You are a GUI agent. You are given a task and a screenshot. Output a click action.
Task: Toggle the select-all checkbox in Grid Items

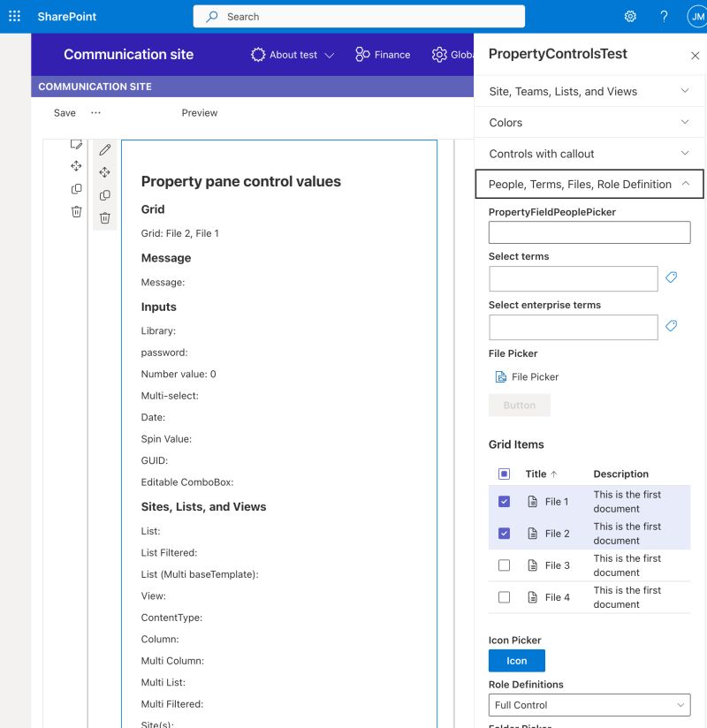pyautogui.click(x=504, y=474)
